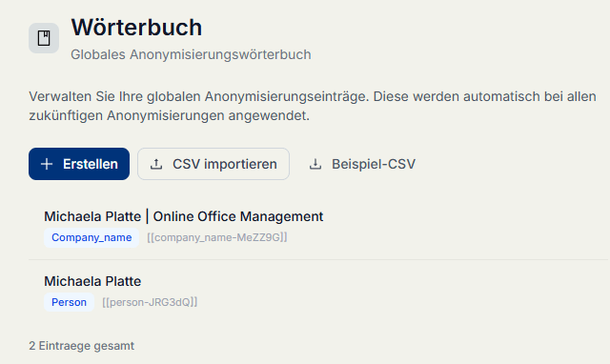Download the Beispiel-CSV sample file
610x364 pixels.
(x=362, y=164)
